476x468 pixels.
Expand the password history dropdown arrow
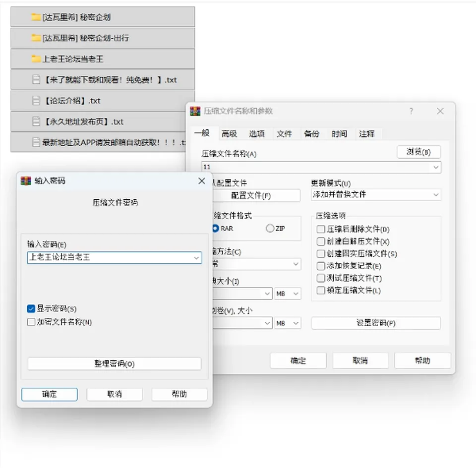196,258
